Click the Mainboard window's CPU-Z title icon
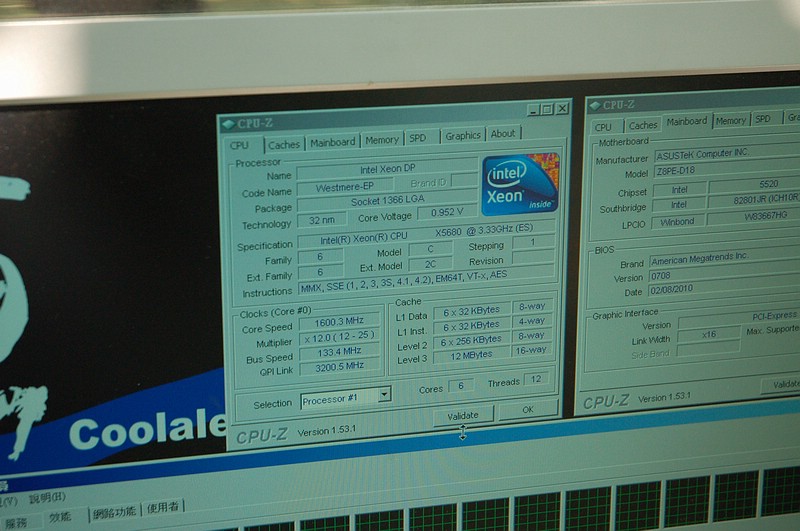The height and width of the screenshot is (531, 800). tap(594, 106)
